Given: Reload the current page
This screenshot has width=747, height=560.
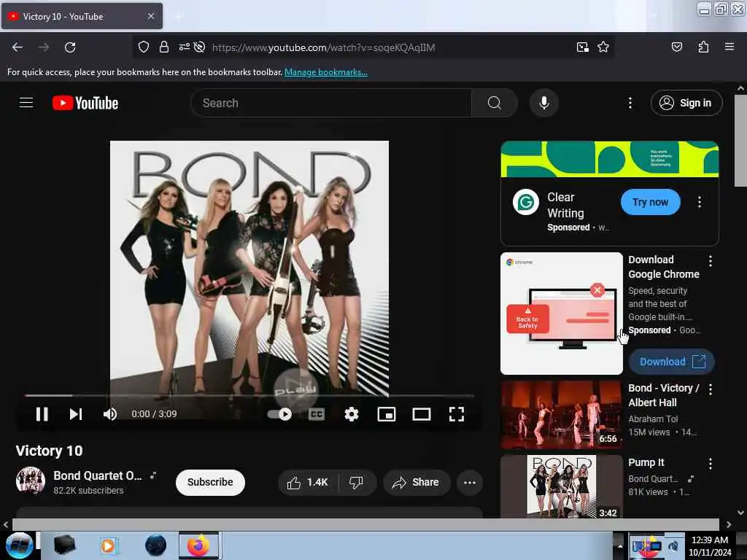Looking at the screenshot, I should (70, 47).
